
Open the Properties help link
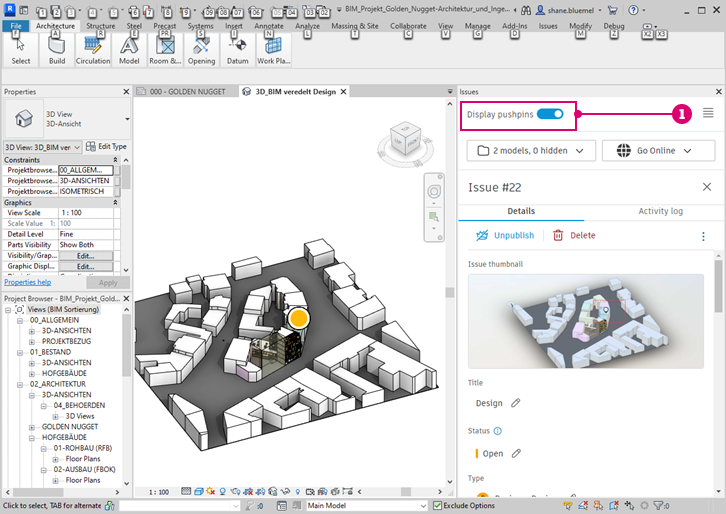click(x=28, y=282)
